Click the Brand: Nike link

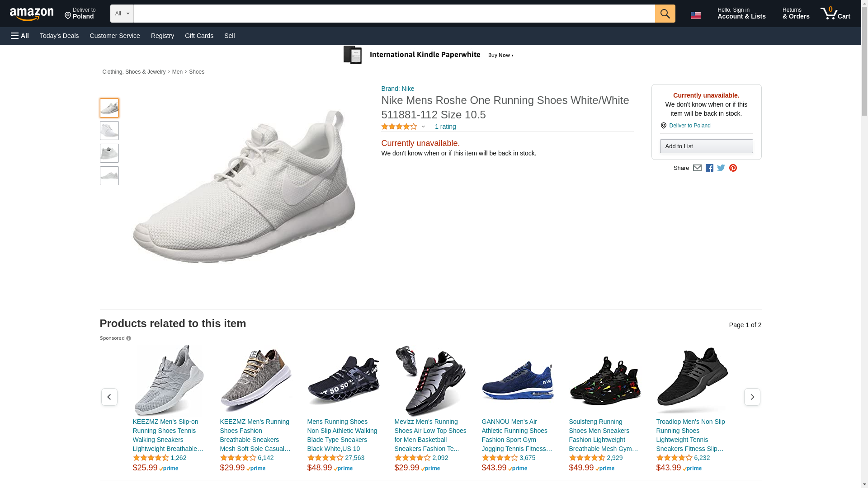(x=397, y=89)
